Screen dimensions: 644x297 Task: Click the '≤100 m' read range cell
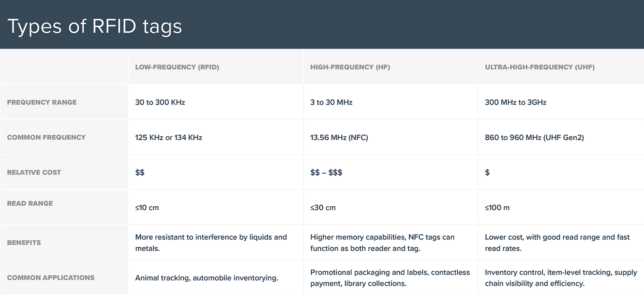(497, 208)
